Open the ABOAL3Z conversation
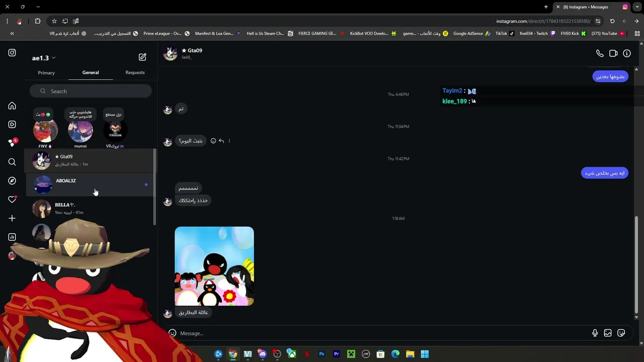 (x=91, y=185)
